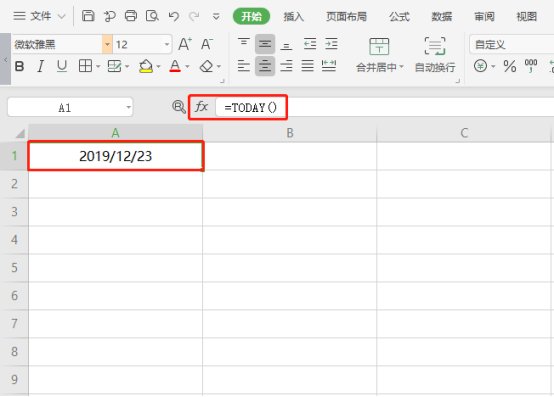Apply the yellow fill color bucket

coord(146,66)
